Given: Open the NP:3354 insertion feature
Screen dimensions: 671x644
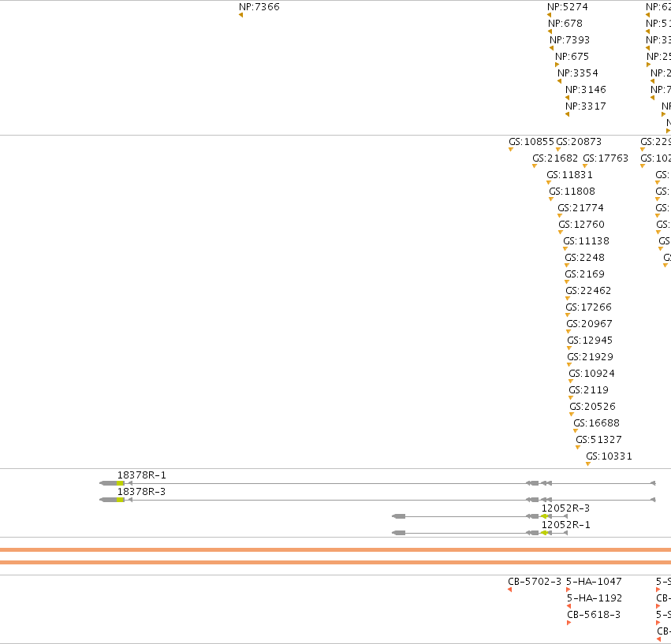Looking at the screenshot, I should point(578,73).
